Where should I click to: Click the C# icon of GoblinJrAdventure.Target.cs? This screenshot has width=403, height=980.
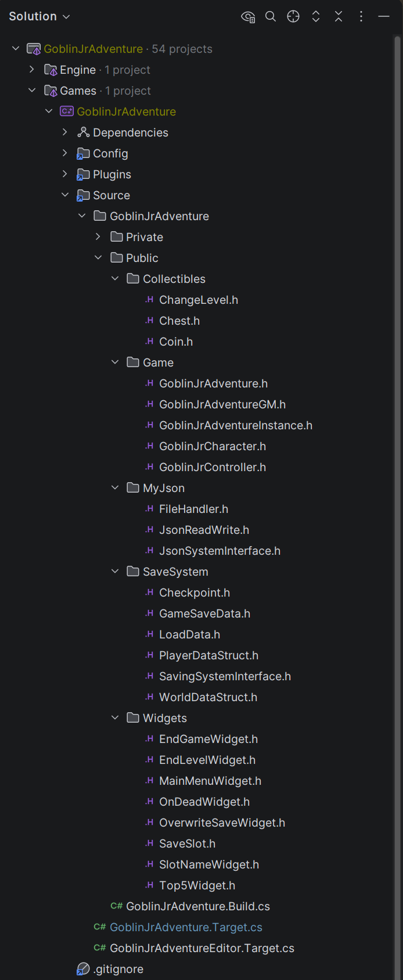click(100, 927)
